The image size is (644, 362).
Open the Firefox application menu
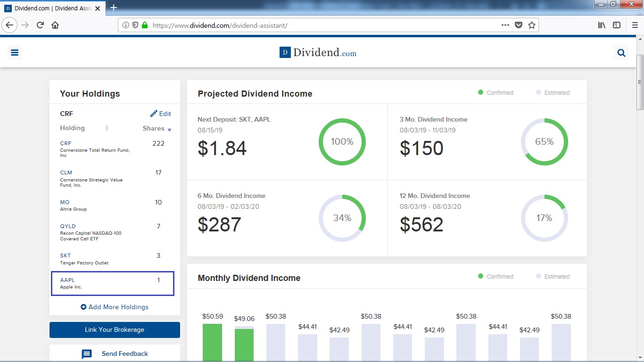pos(635,25)
